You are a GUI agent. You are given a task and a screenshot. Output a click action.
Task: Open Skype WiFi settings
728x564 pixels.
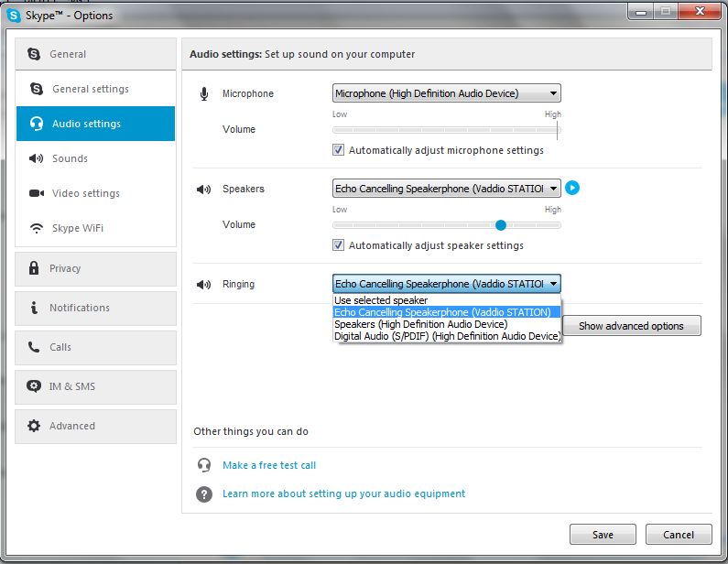(x=95, y=228)
